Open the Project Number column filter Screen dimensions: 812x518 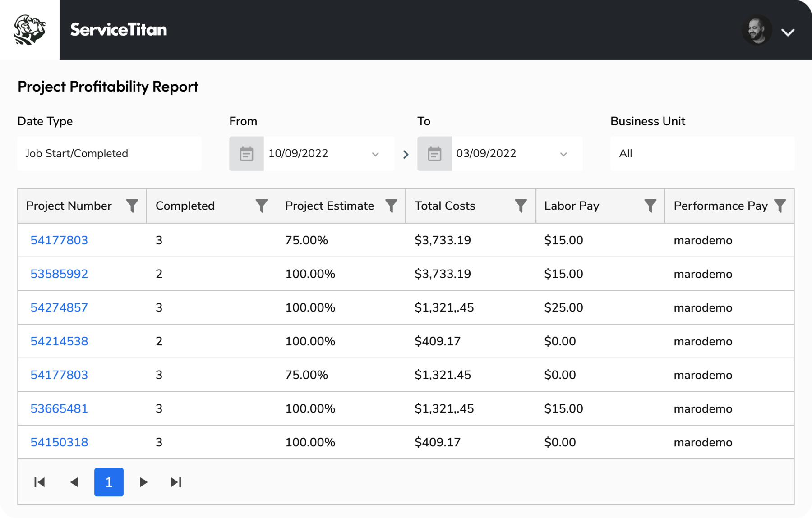click(132, 206)
